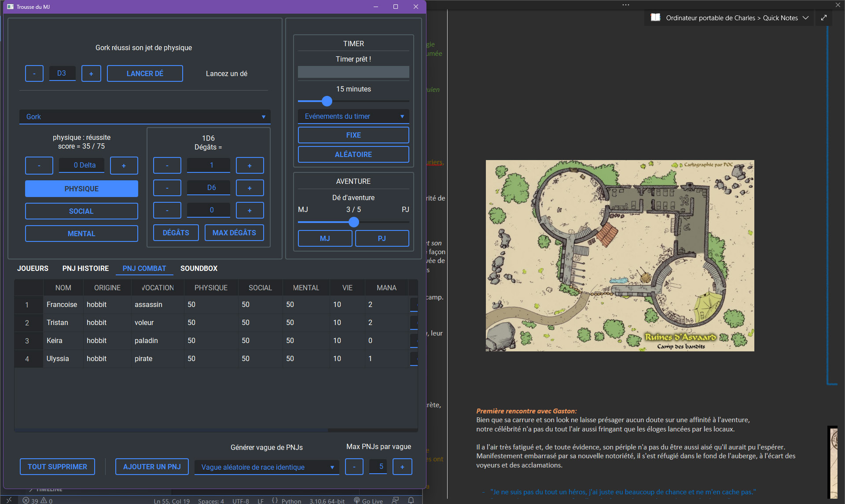
Task: Click the remote window indicator bottom left
Action: click(x=9, y=500)
